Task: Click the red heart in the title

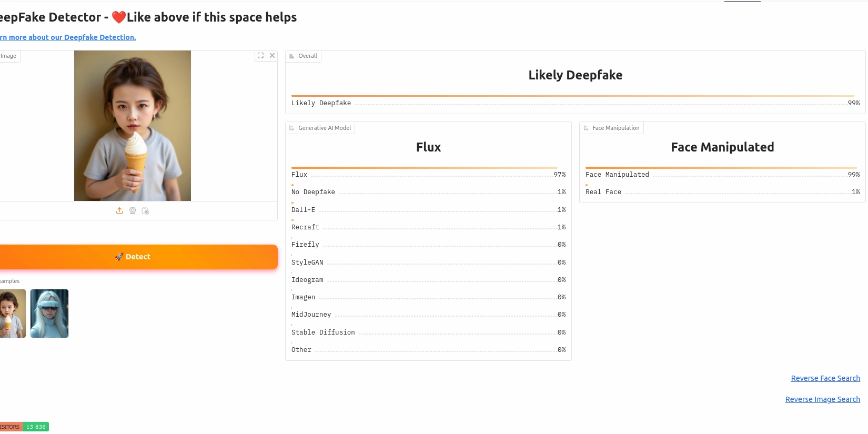Action: (x=119, y=17)
